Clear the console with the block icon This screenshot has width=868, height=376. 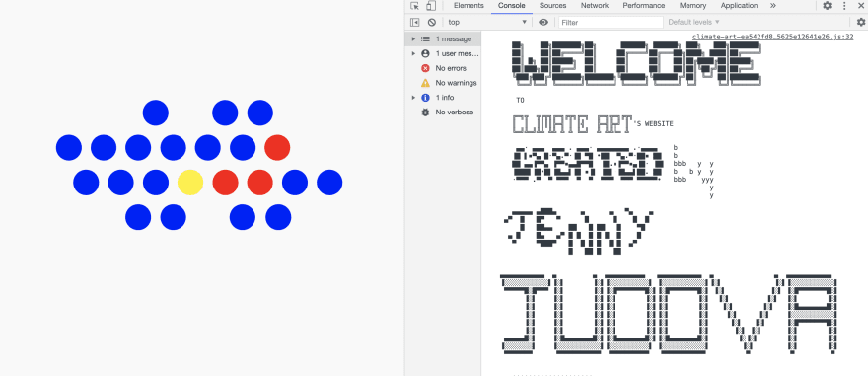(x=432, y=22)
